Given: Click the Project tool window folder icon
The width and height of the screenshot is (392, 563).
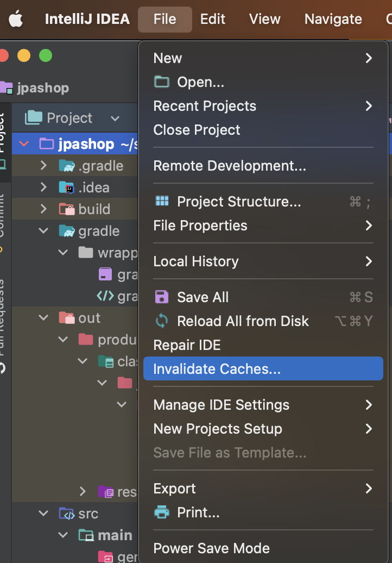Looking at the screenshot, I should coord(33,118).
